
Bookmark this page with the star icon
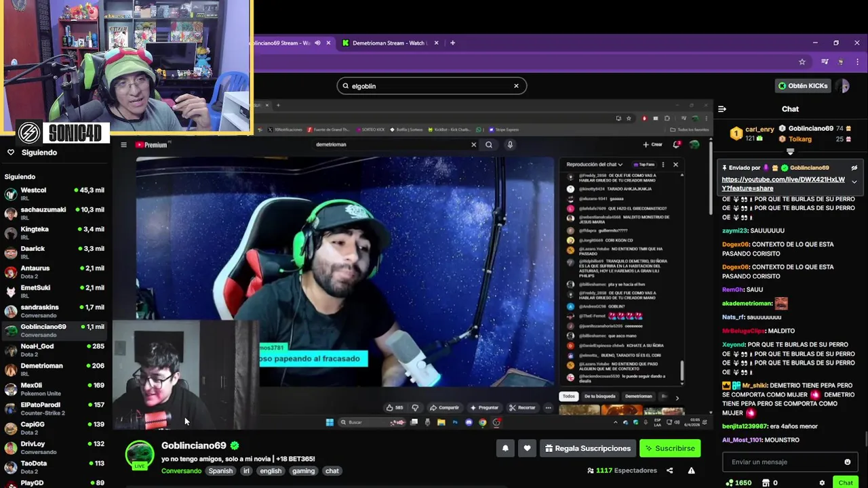[x=802, y=62]
